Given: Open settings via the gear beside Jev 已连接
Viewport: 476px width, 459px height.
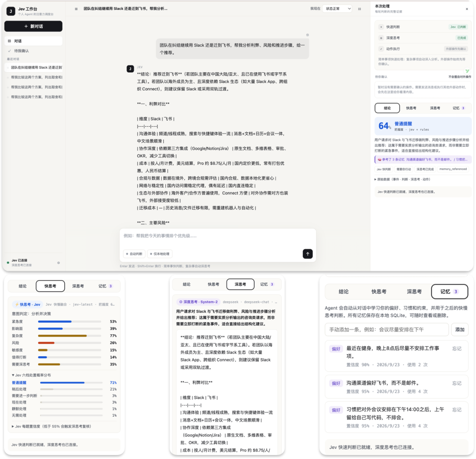Looking at the screenshot, I should click(x=59, y=263).
